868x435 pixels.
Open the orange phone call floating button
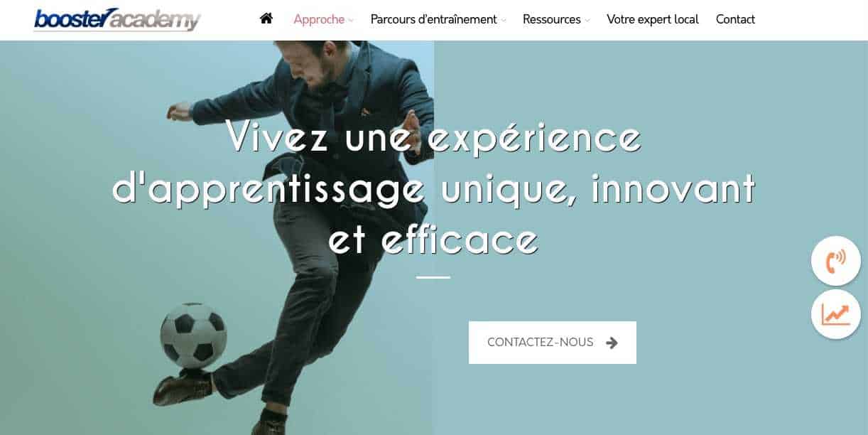tap(836, 261)
